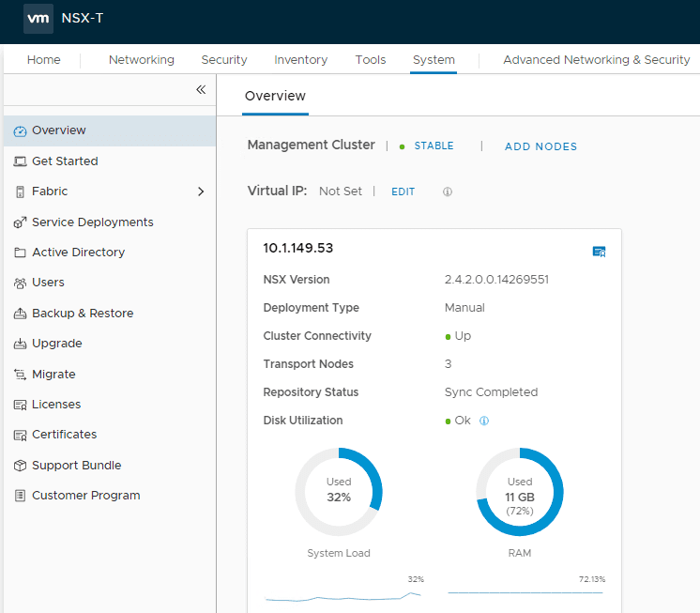Click the Migrate icon in sidebar
The image size is (700, 613).
coord(21,375)
